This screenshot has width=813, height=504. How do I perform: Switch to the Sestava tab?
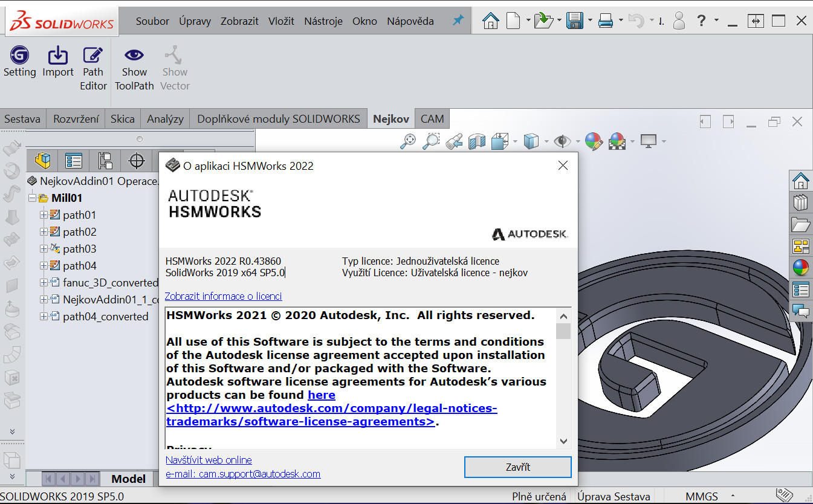pos(22,118)
